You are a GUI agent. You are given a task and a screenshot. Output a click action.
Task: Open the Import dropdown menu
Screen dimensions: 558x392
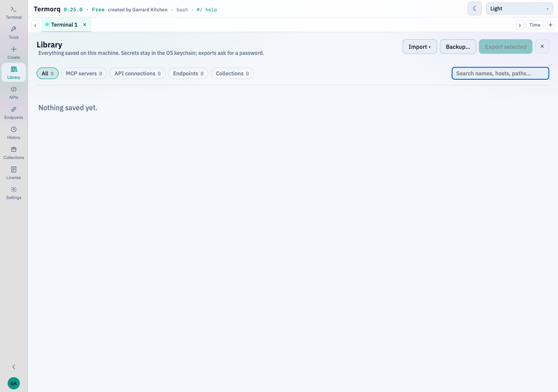click(419, 47)
